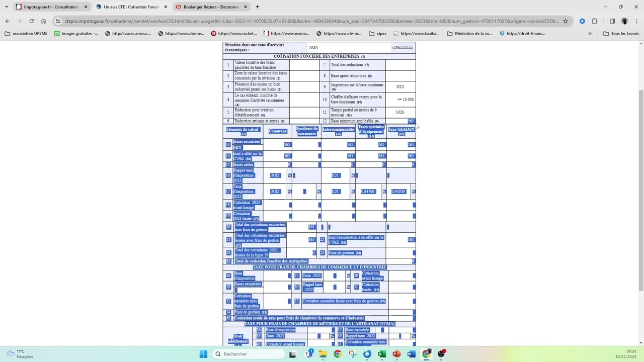Close the Impots.gouv.fr Consultation tab

click(x=86, y=7)
